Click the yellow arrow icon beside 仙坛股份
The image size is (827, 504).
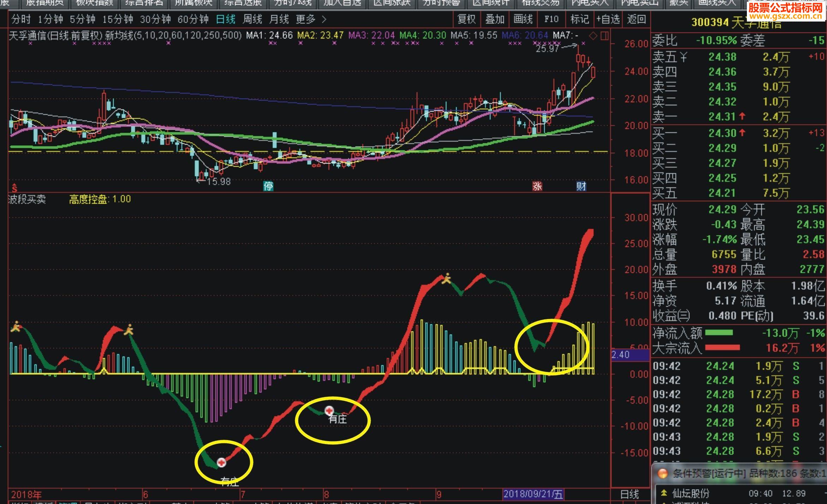(x=664, y=493)
